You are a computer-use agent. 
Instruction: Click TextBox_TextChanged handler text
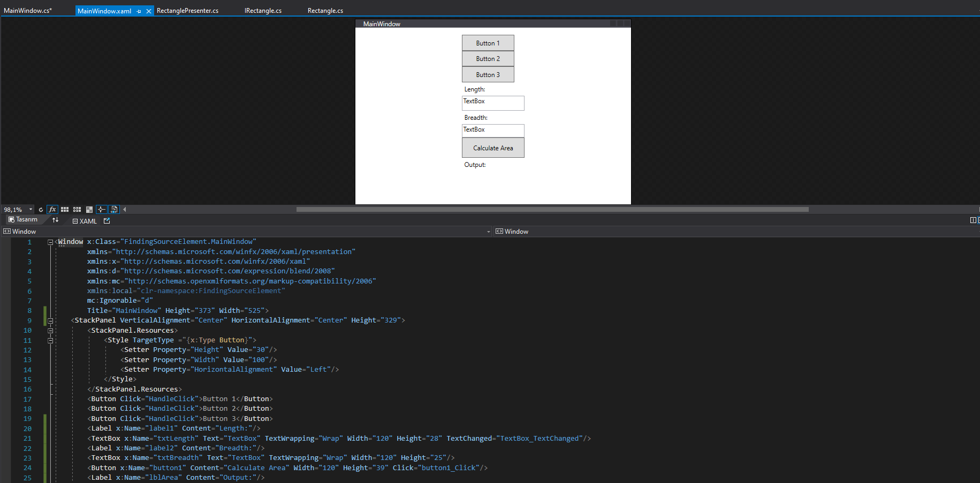pyautogui.click(x=540, y=439)
